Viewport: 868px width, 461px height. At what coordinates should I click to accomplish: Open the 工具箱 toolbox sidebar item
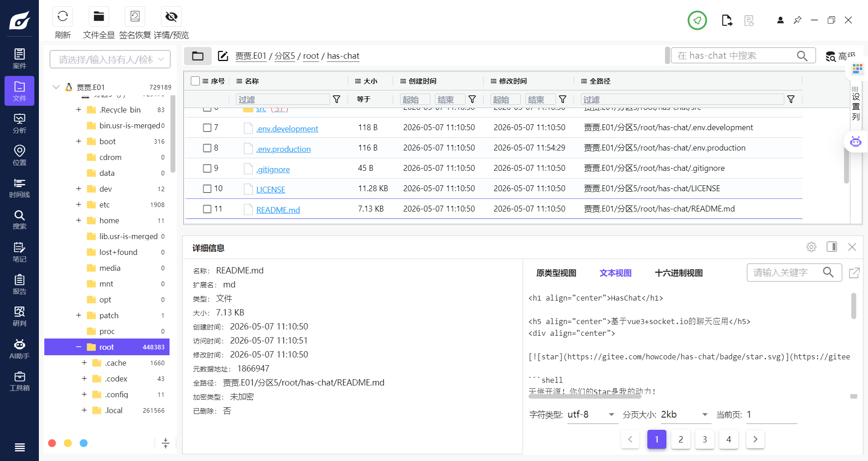pyautogui.click(x=19, y=381)
